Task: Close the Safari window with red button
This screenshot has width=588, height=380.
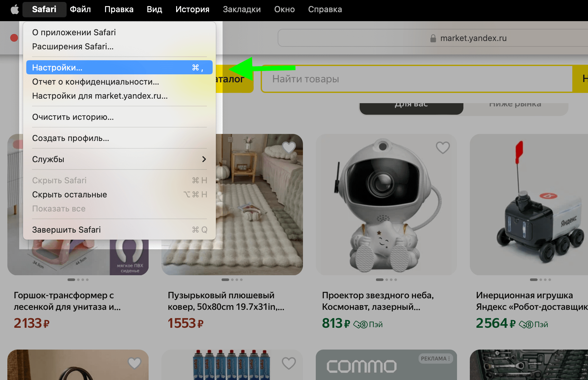Action: pyautogui.click(x=14, y=38)
